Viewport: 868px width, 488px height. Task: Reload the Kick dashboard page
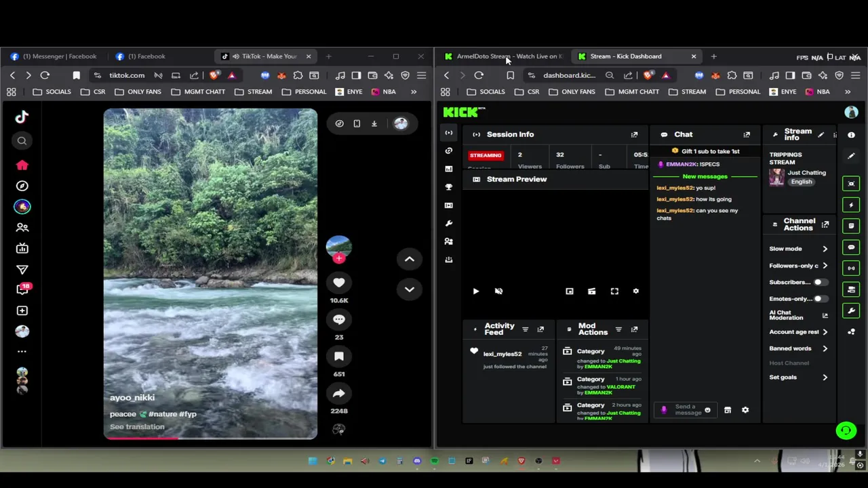tap(479, 75)
